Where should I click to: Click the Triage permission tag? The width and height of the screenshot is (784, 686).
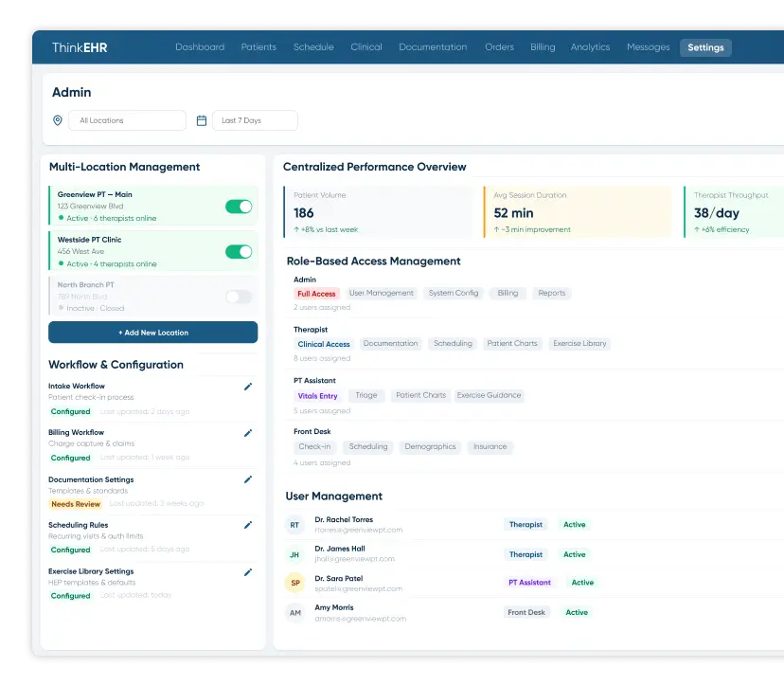pyautogui.click(x=366, y=395)
